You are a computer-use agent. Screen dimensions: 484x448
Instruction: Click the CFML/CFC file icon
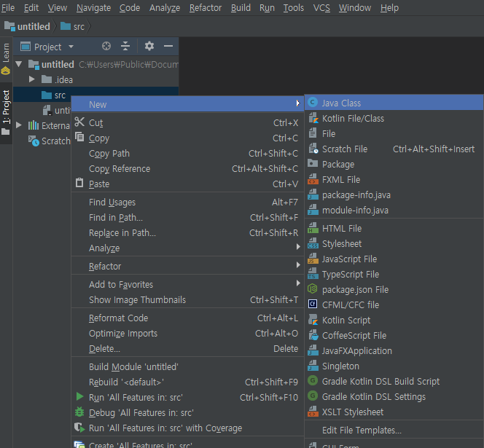(x=313, y=304)
